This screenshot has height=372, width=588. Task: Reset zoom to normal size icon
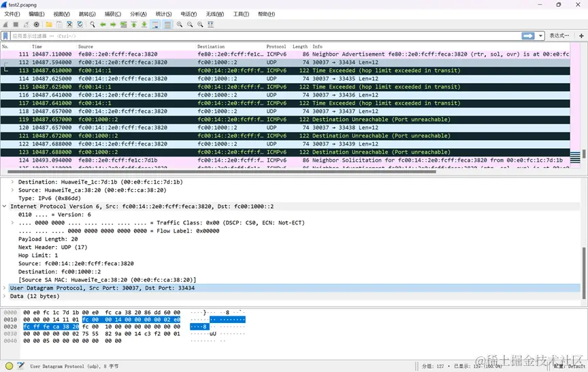point(200,24)
